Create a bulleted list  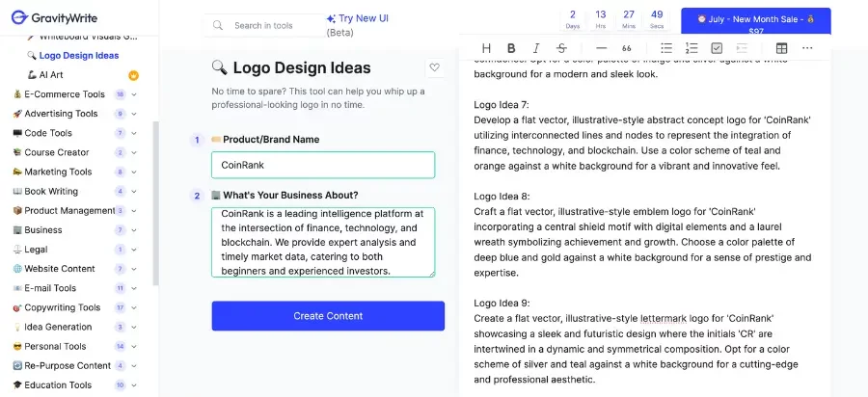(666, 48)
